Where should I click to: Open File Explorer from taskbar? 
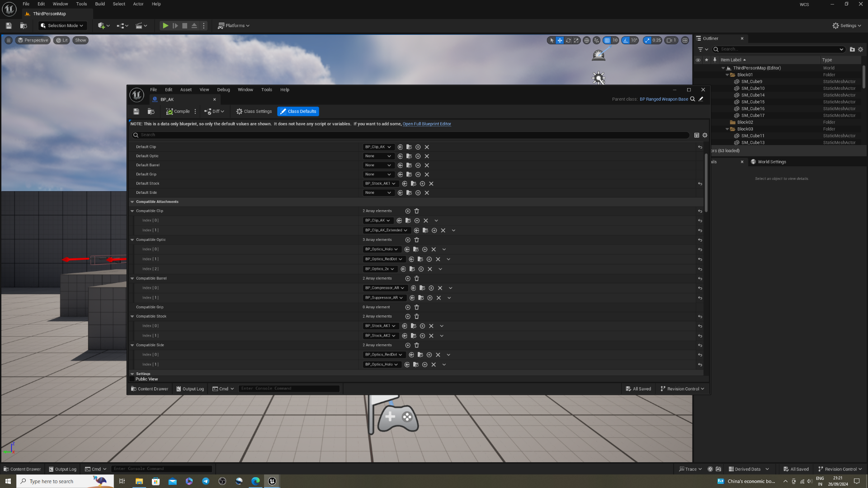tap(139, 481)
